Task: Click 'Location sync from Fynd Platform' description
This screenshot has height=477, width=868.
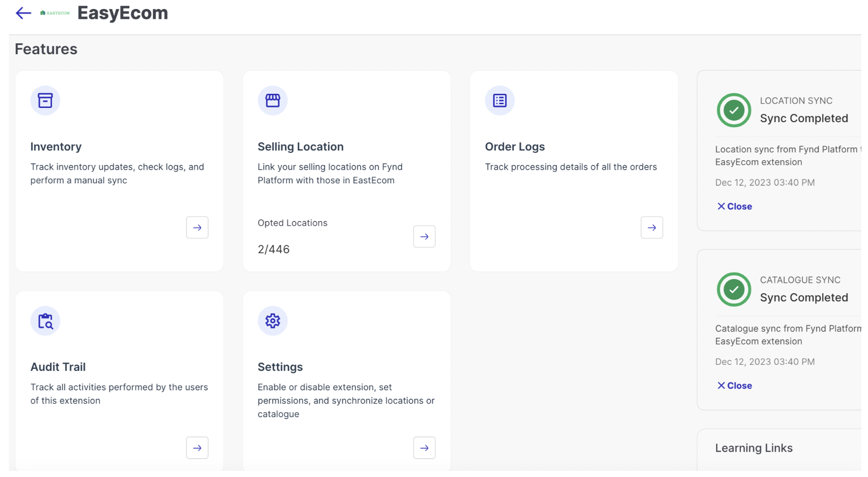Action: click(x=788, y=156)
